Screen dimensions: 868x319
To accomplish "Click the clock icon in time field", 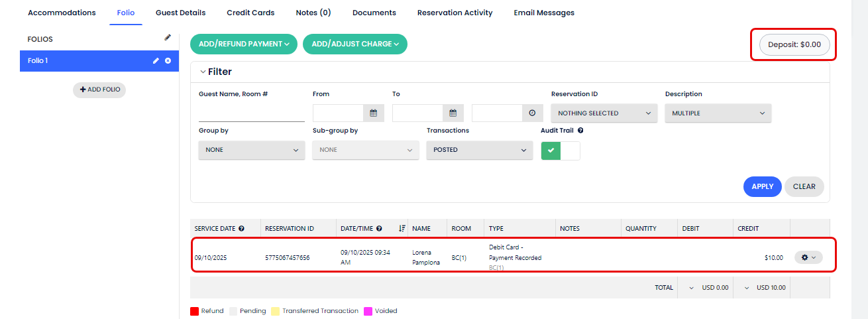I will (x=532, y=113).
